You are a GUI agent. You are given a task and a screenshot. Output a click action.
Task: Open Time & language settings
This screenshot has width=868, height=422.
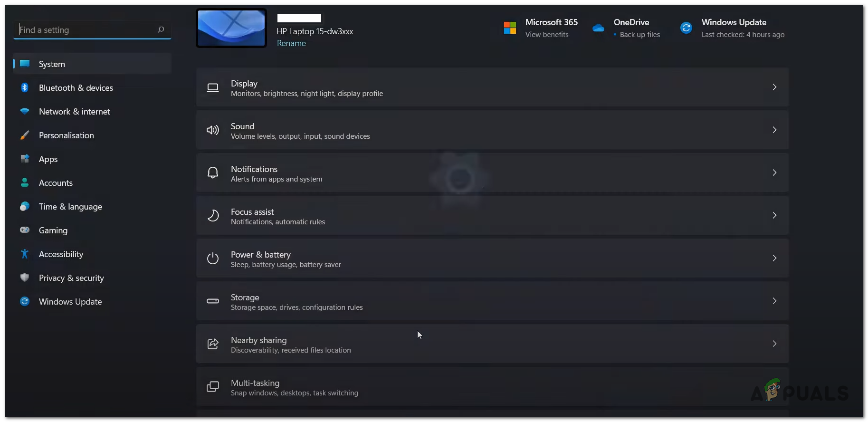[x=92, y=206]
